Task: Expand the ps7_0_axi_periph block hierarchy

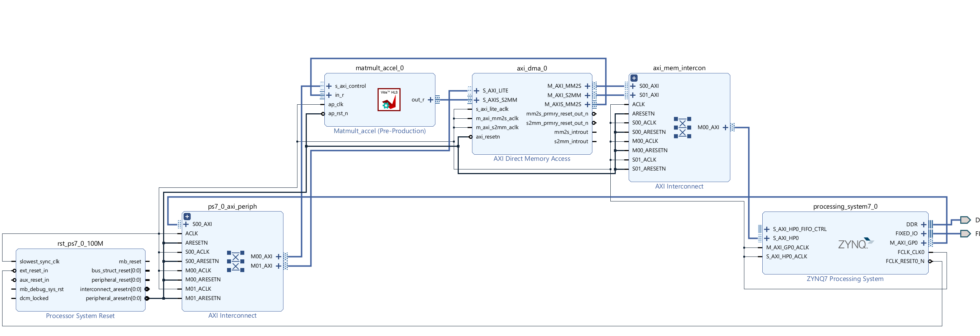Action: tap(187, 216)
